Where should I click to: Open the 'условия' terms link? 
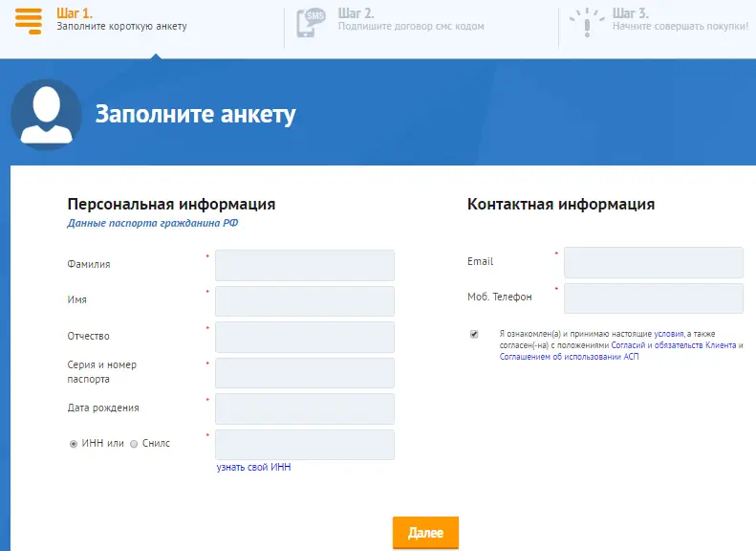pos(669,334)
